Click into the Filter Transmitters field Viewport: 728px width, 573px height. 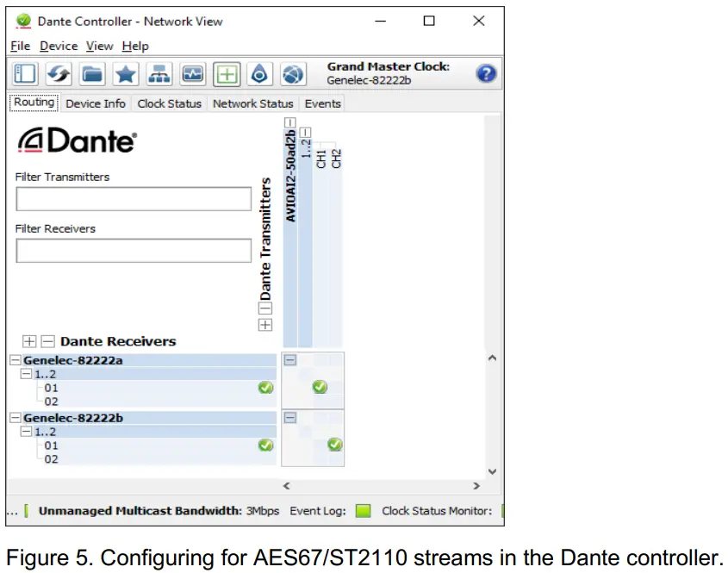click(x=134, y=199)
